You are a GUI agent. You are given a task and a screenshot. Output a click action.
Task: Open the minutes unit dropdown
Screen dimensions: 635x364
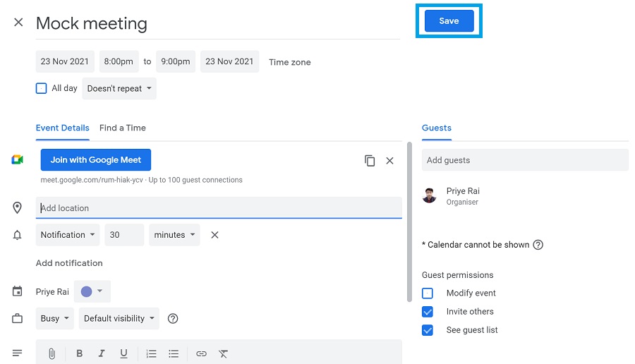pyautogui.click(x=174, y=235)
